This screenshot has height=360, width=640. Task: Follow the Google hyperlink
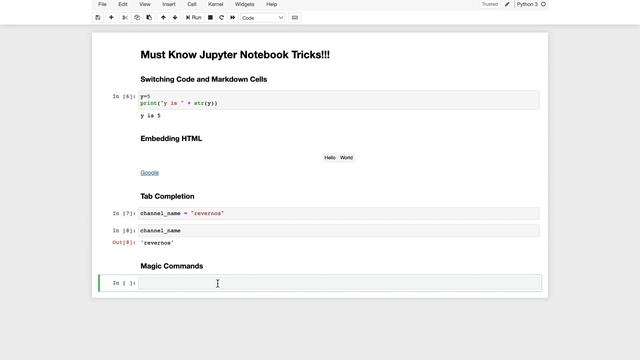[x=149, y=173]
